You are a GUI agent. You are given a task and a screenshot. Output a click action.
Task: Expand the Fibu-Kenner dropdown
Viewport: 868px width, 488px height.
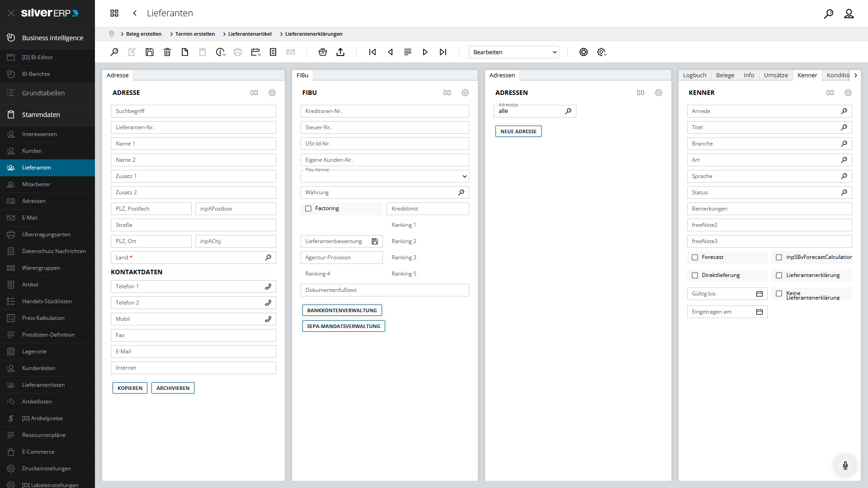click(x=464, y=176)
